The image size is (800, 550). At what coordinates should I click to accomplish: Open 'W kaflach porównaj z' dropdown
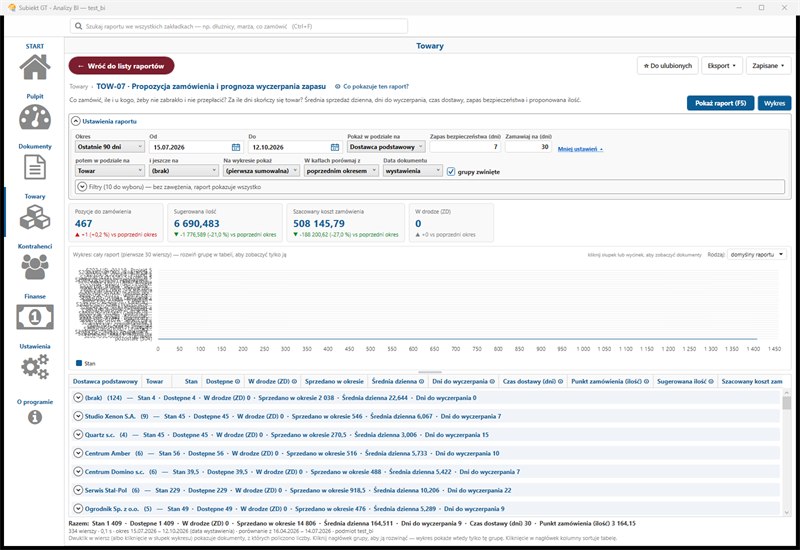pos(341,171)
